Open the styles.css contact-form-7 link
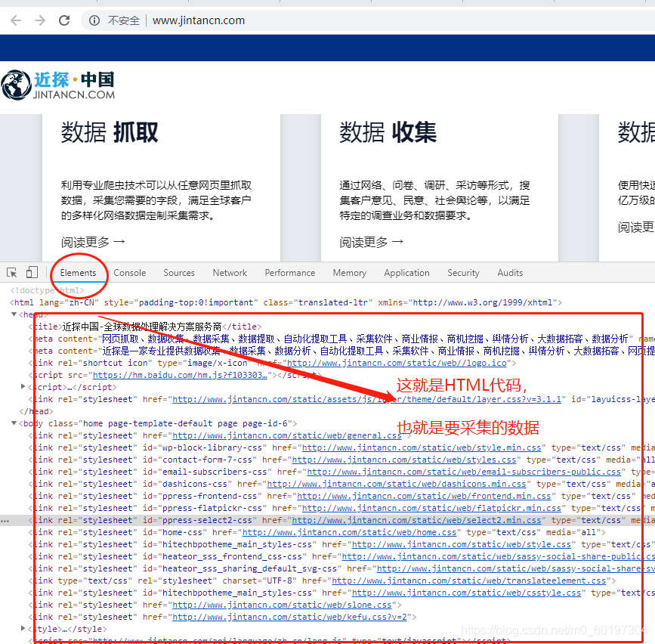Image resolution: width=655 pixels, height=644 pixels. coord(404,460)
